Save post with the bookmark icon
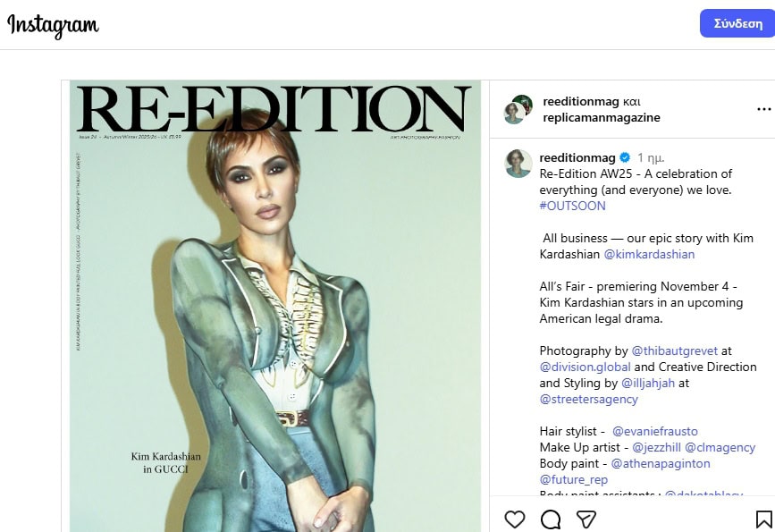The image size is (775, 532). coord(763,519)
